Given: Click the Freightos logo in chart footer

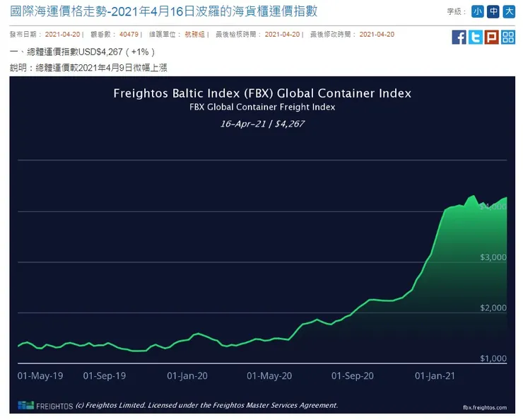Looking at the screenshot, I should 45,405.
